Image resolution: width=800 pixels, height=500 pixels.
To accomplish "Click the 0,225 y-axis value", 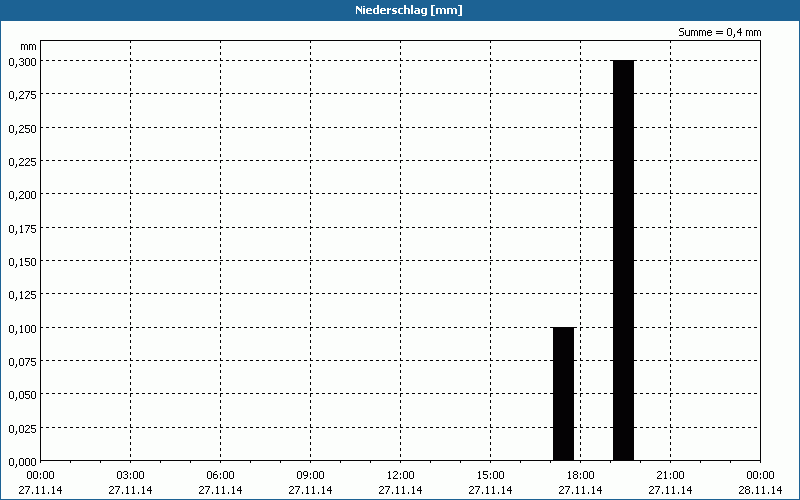I will pyautogui.click(x=22, y=161).
